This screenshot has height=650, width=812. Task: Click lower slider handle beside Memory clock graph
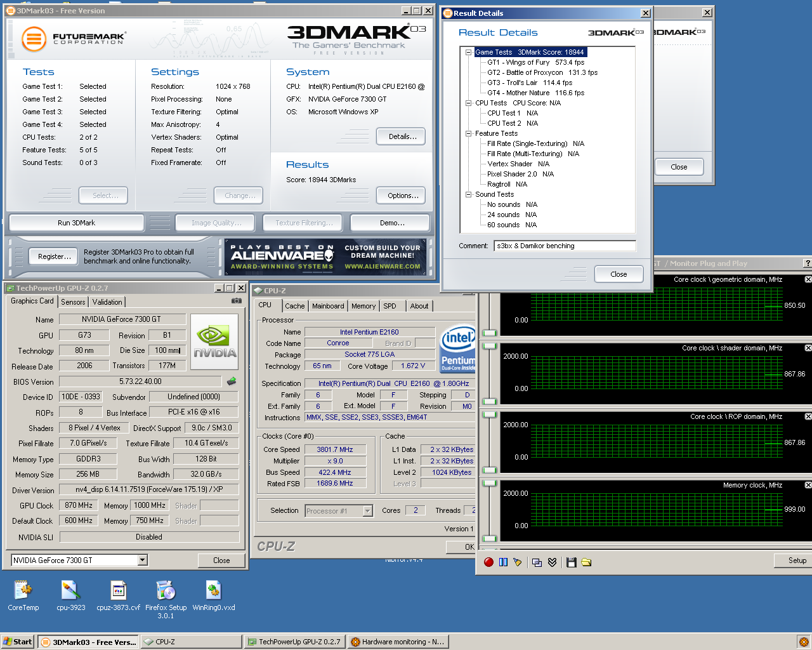click(489, 538)
